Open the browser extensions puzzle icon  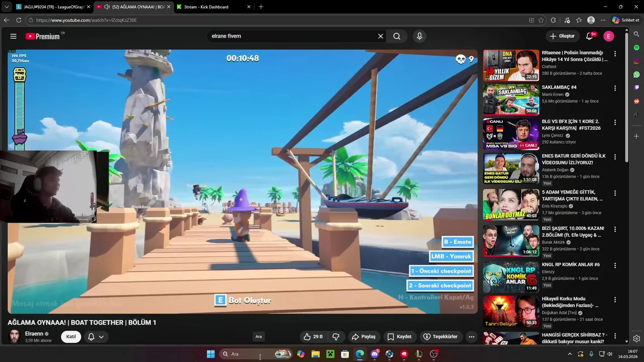coord(553,20)
